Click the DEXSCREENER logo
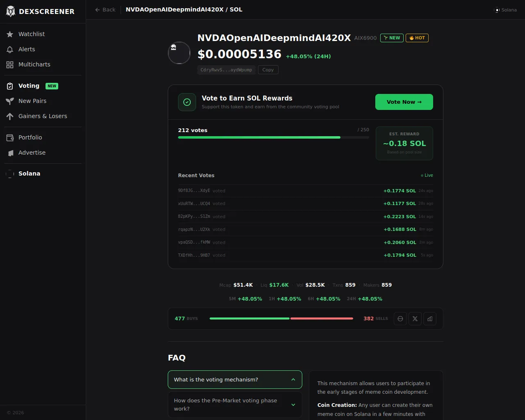 [x=40, y=11]
